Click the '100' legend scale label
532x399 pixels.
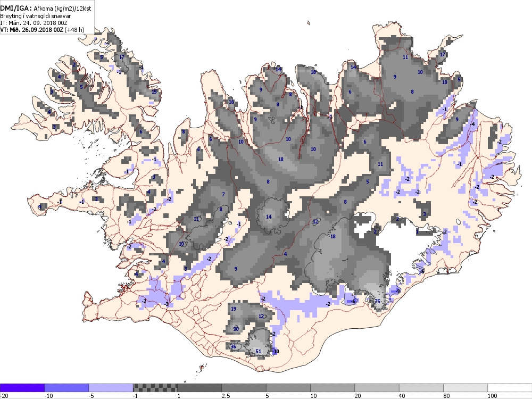click(492, 396)
